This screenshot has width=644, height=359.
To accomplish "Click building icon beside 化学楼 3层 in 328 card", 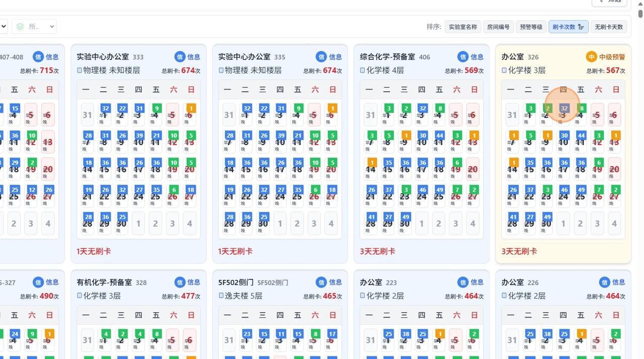I will point(79,296).
